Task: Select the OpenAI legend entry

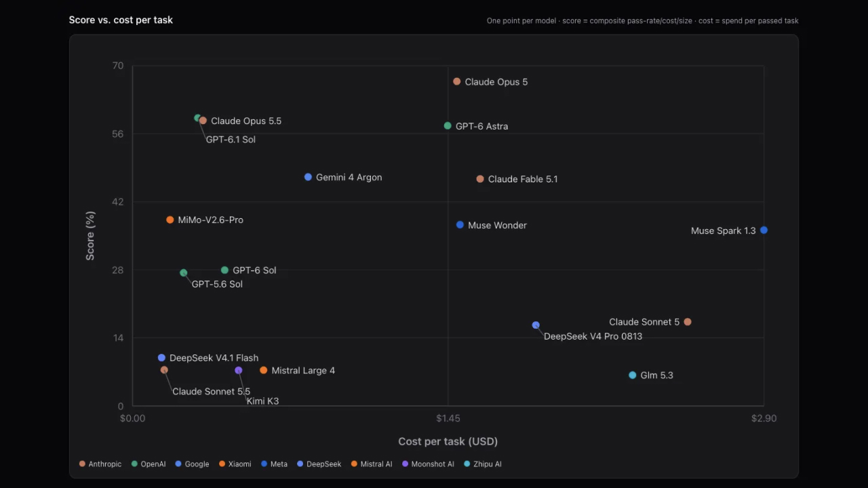Action: (x=149, y=464)
